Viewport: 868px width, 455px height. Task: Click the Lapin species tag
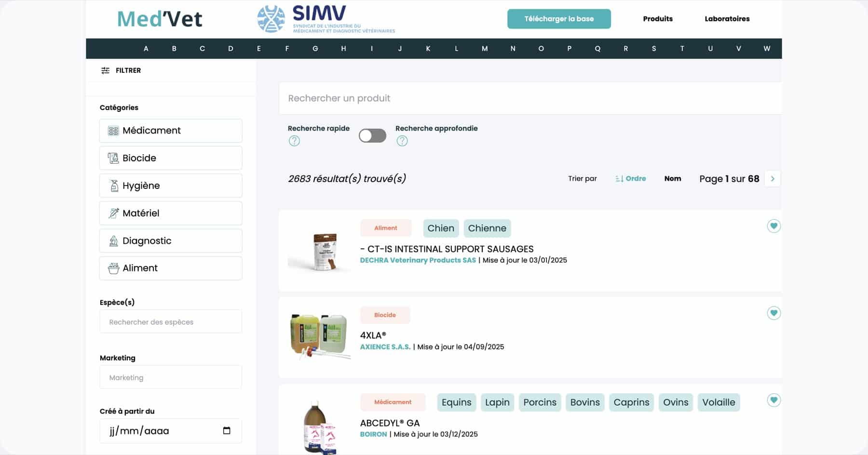coord(497,402)
